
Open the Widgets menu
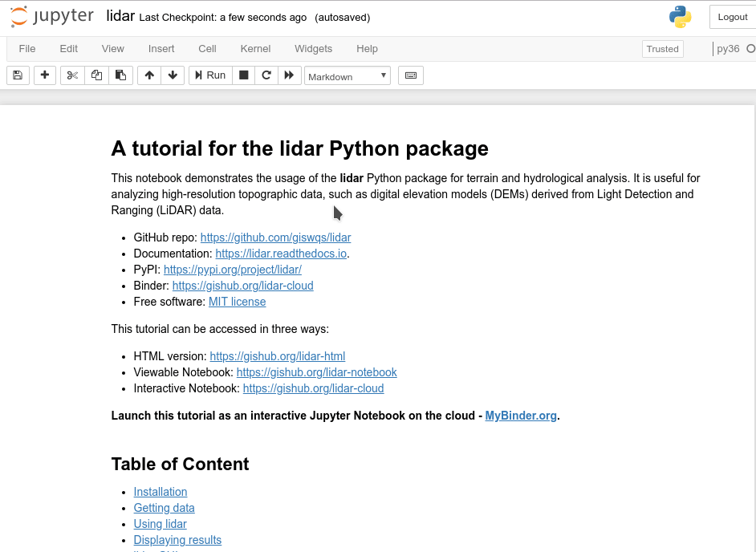313,49
